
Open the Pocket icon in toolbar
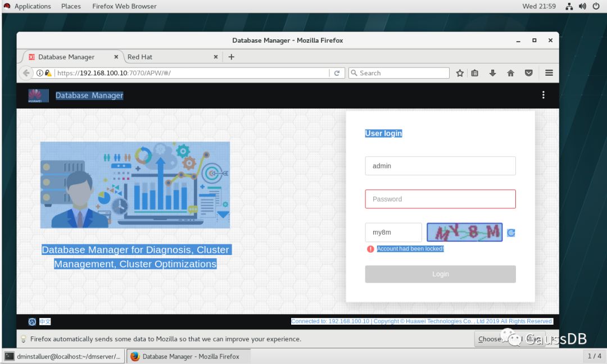(528, 73)
